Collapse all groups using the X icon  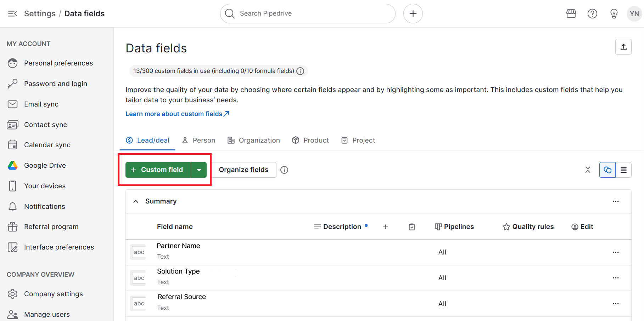pos(588,170)
